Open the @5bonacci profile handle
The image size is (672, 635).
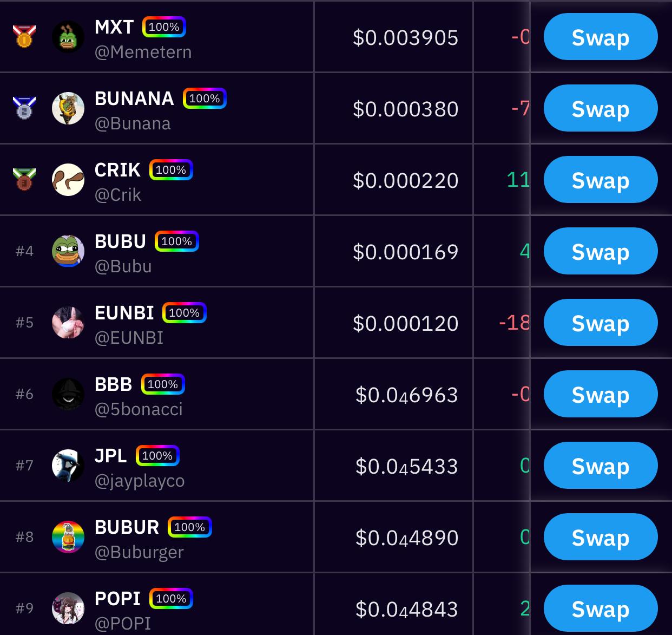pyautogui.click(x=139, y=409)
